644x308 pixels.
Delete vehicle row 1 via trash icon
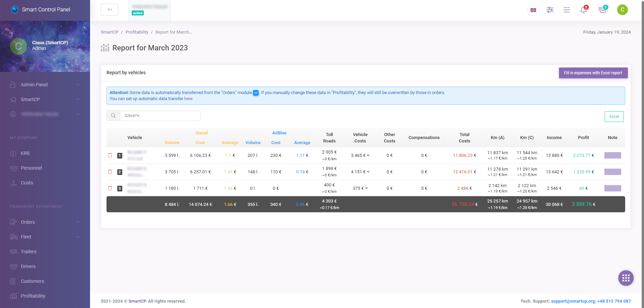tap(110, 155)
